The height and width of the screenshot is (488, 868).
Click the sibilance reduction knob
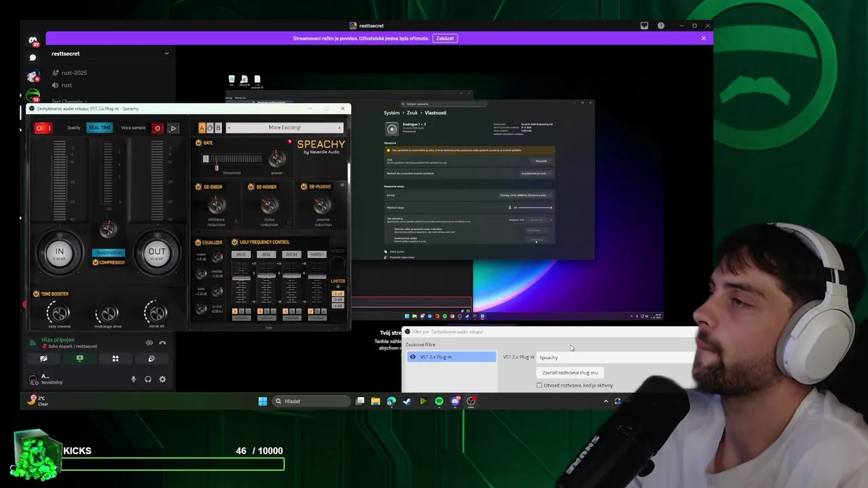point(216,205)
